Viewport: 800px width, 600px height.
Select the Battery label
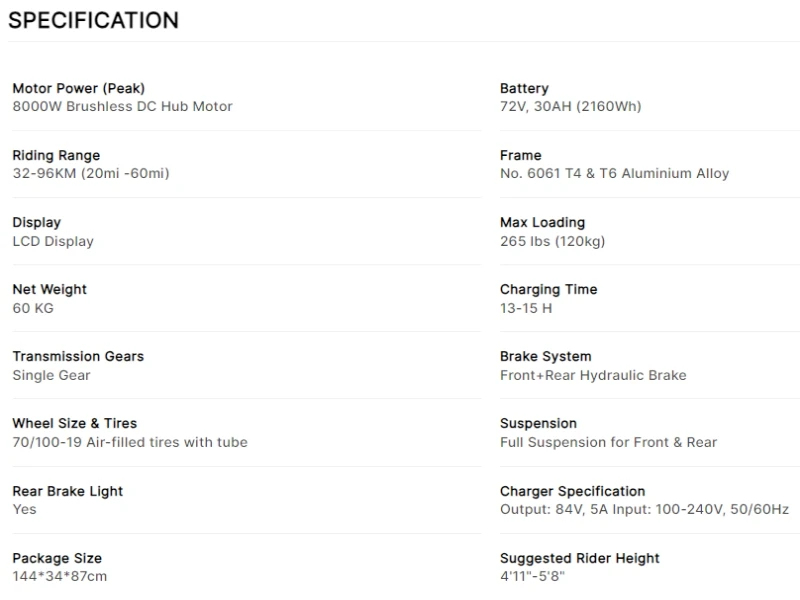point(524,88)
